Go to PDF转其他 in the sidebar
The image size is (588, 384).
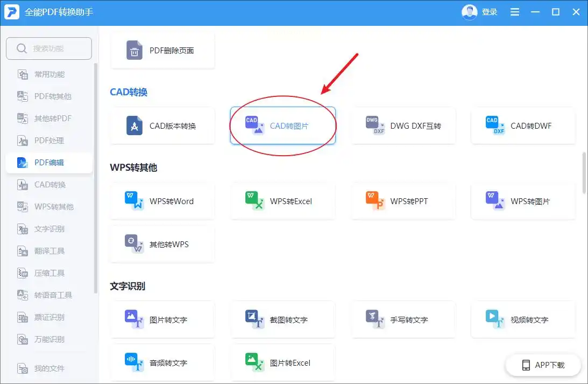(x=49, y=96)
